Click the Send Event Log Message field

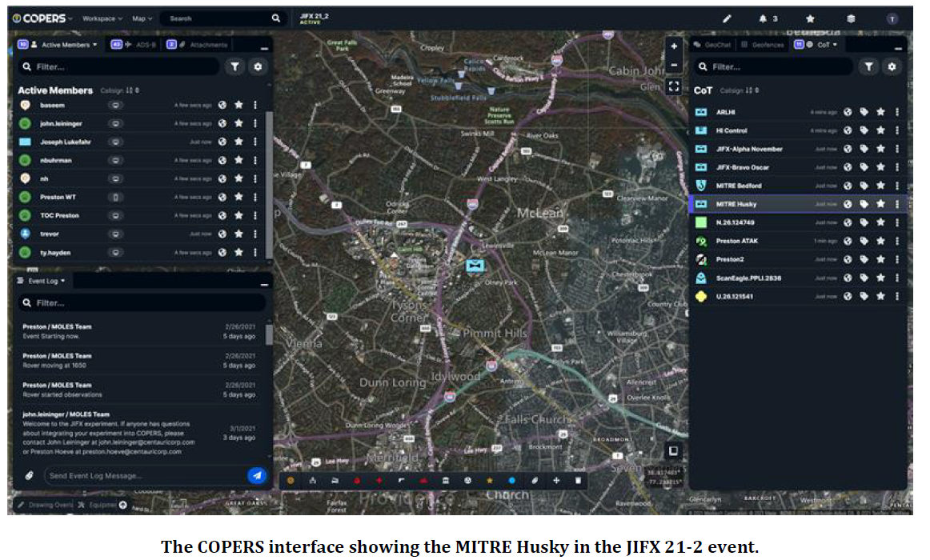tap(145, 475)
